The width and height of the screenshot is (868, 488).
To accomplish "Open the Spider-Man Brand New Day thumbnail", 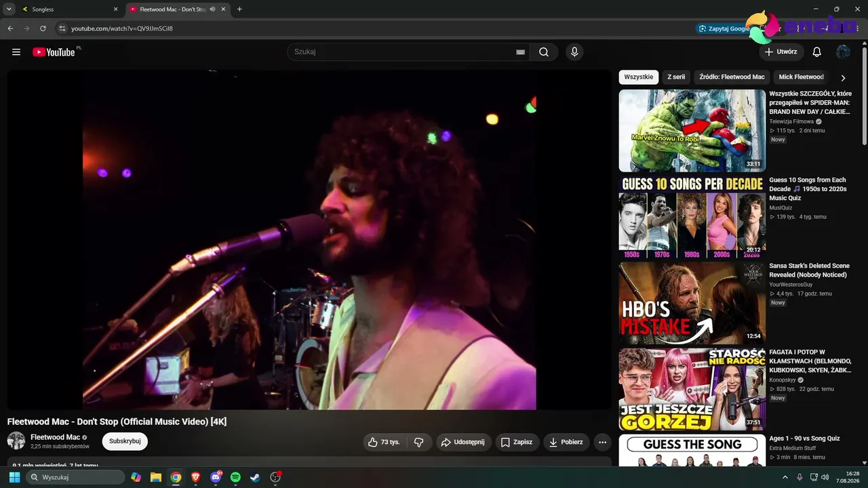I will [x=692, y=131].
